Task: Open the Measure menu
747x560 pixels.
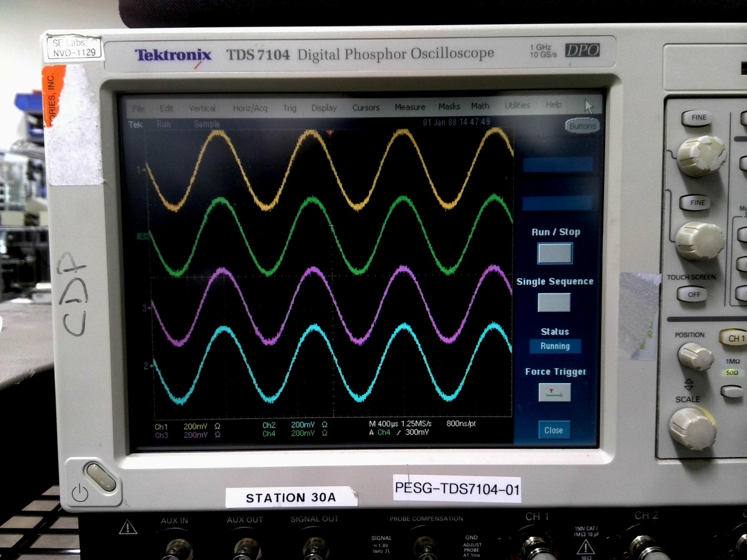Action: (410, 107)
